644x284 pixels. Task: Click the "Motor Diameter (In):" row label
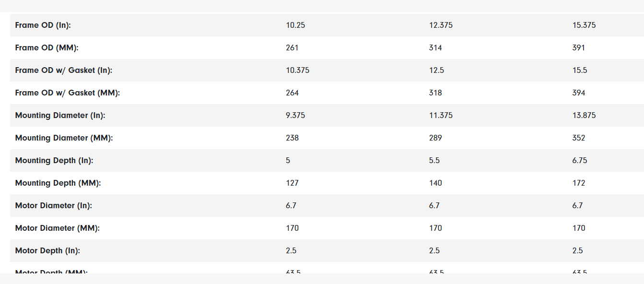[53, 206]
